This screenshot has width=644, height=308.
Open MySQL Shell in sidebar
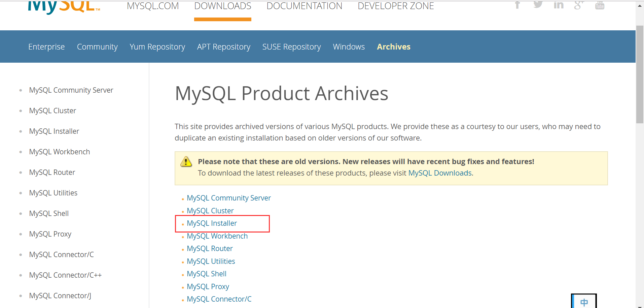pos(49,214)
